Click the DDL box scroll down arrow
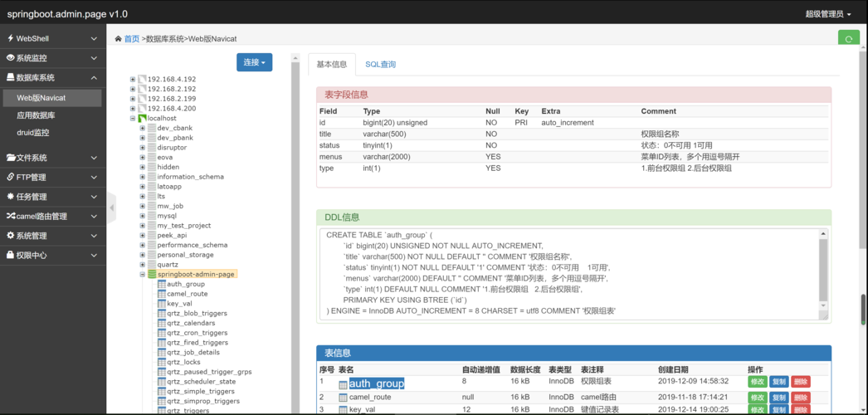The height and width of the screenshot is (415, 868). coord(823,305)
